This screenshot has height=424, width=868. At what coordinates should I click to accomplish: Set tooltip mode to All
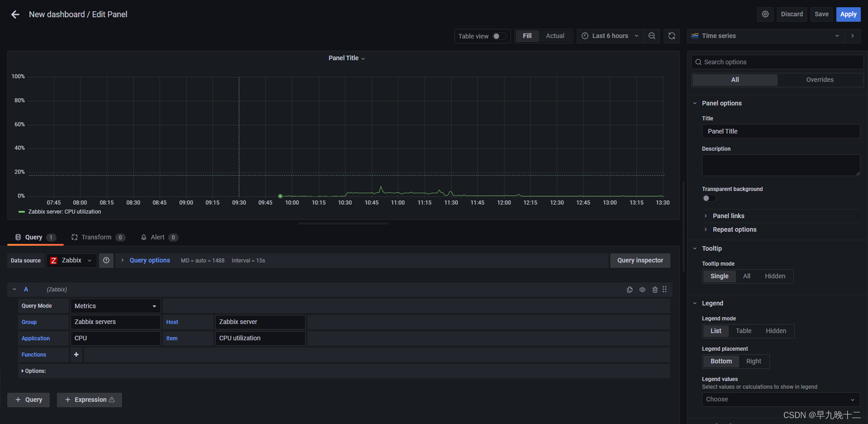[x=747, y=276]
